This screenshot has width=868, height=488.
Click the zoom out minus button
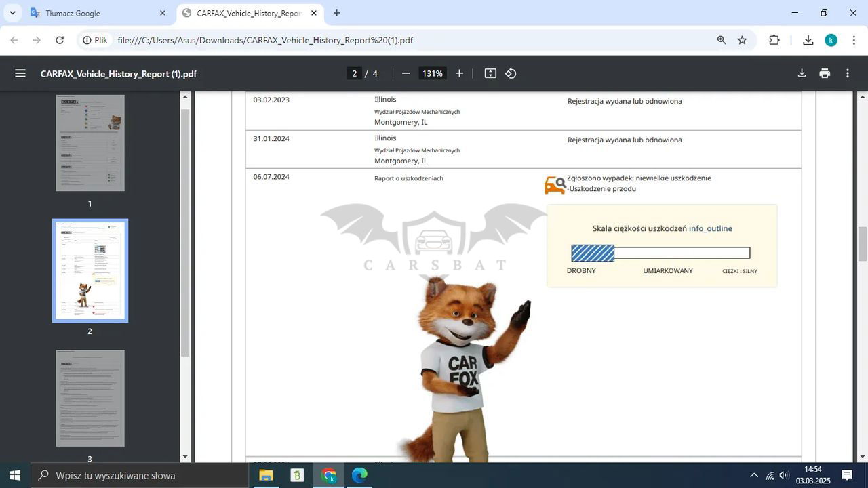click(x=406, y=73)
